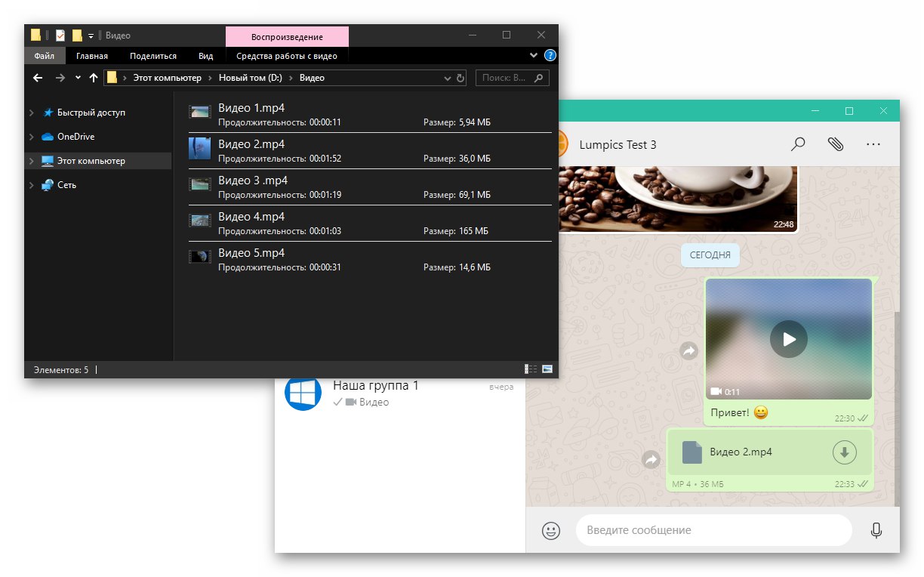Open the emoji picker in WhatsApp
The image size is (924, 577).
(551, 530)
